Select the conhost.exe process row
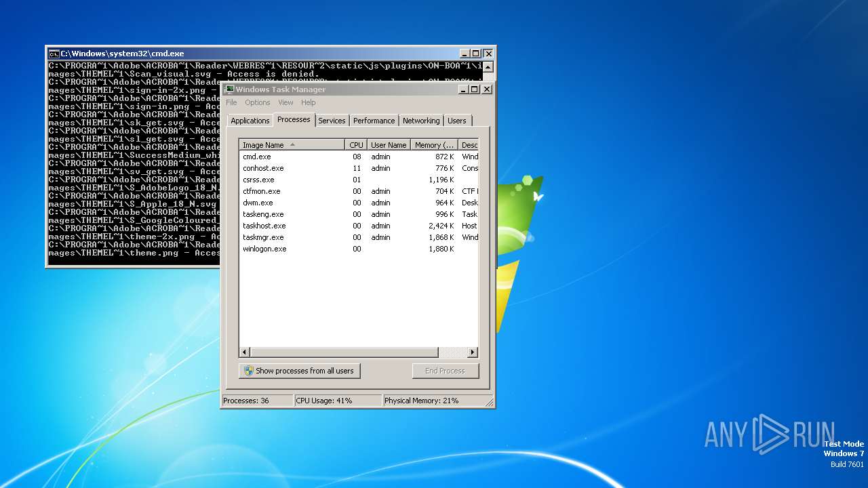This screenshot has height=488, width=868. click(359, 168)
